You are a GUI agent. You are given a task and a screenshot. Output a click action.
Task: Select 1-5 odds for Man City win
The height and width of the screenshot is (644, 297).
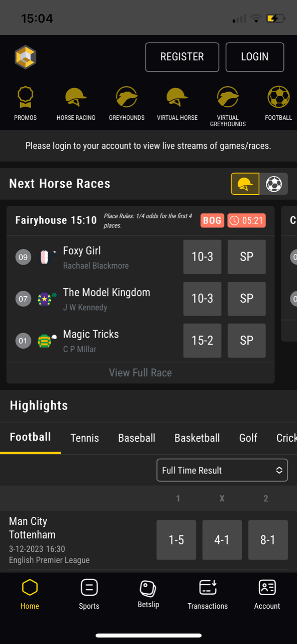click(176, 540)
